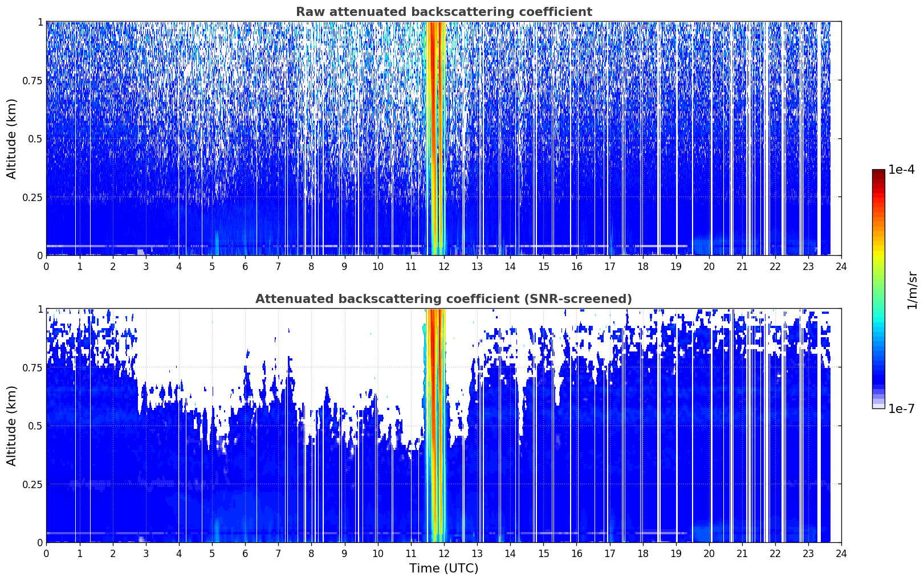This screenshot has height=581, width=924.
Task: Click the 'Attenuated backscattering coefficient (SNR-screened)' title
Action: click(443, 299)
